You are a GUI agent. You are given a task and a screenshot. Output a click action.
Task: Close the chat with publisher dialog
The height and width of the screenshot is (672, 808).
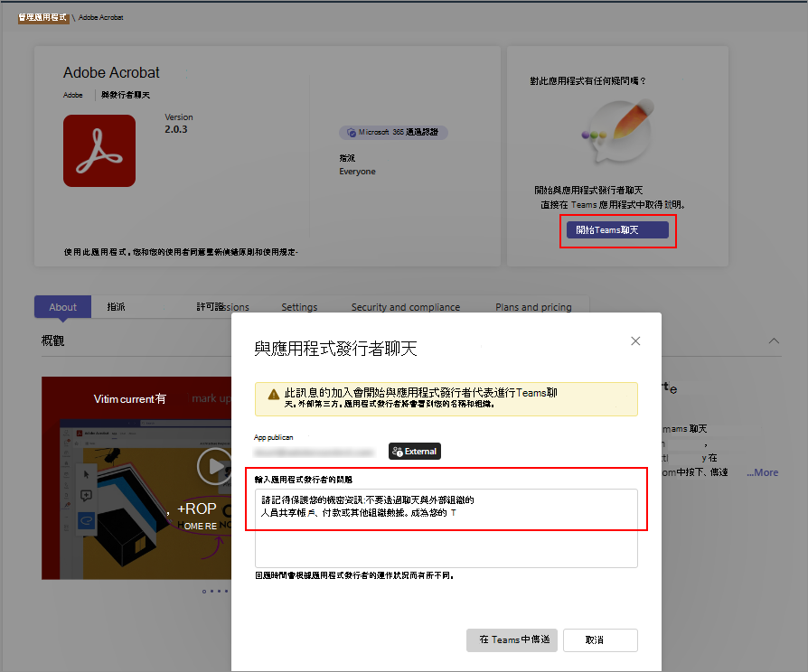[x=635, y=341]
